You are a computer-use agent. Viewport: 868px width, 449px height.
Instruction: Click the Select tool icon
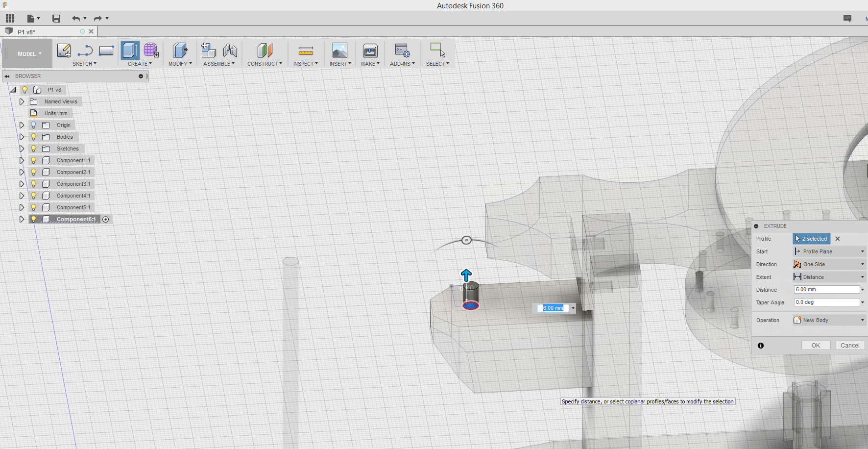coord(437,50)
